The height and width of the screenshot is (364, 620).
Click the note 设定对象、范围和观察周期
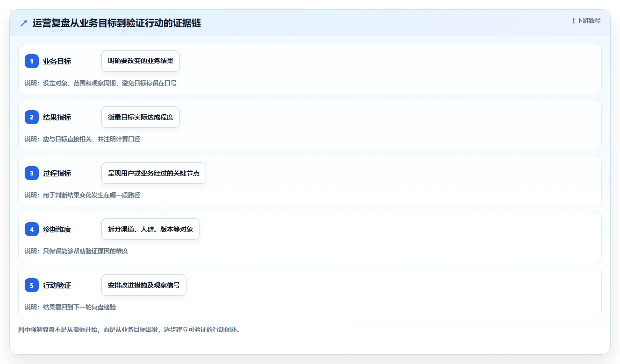pos(79,83)
